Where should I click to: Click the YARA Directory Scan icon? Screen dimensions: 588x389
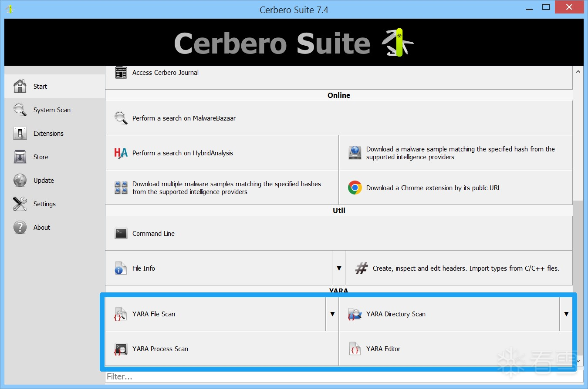click(x=355, y=314)
